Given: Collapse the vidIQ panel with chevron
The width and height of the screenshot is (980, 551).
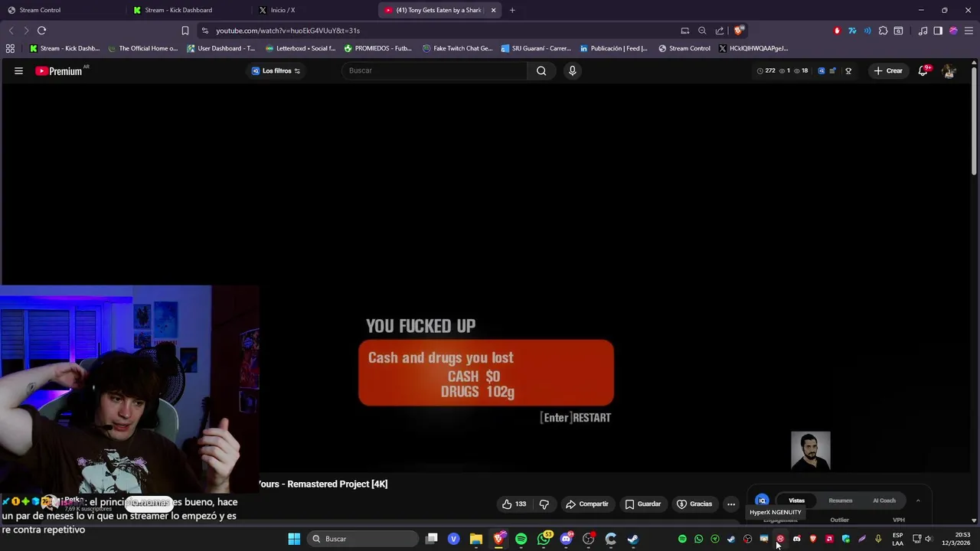Looking at the screenshot, I should coord(918,500).
